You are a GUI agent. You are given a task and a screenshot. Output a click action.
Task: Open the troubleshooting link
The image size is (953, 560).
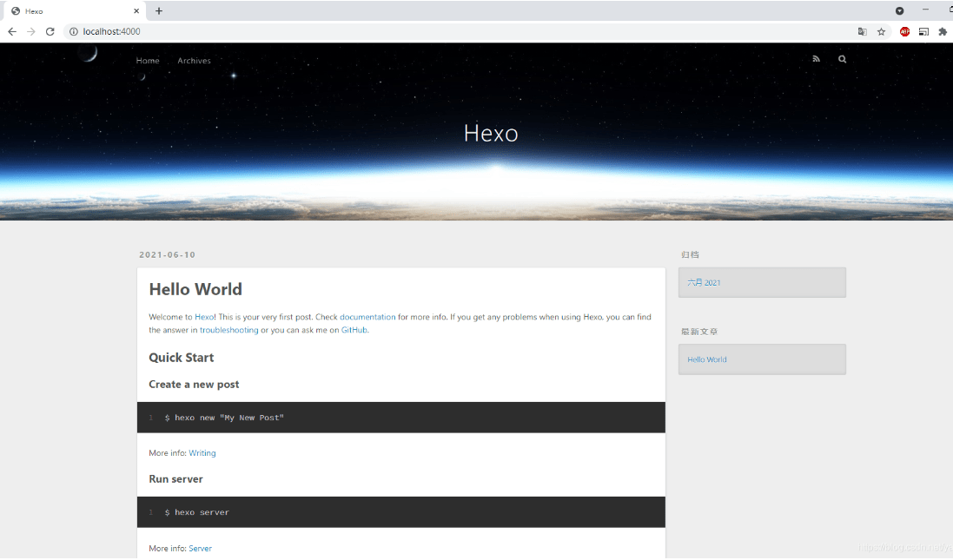coord(229,330)
